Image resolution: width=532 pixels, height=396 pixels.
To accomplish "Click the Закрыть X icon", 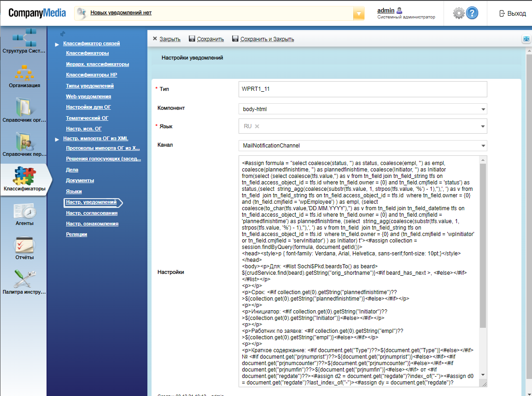I will (155, 39).
